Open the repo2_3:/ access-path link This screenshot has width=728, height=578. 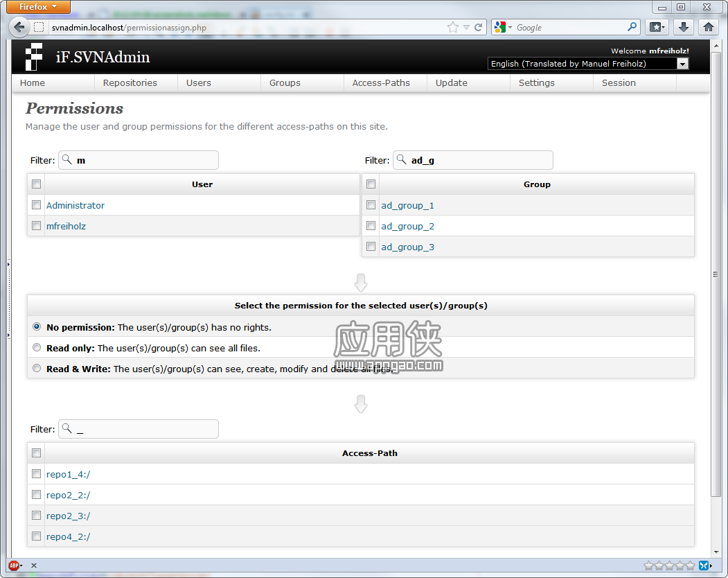[x=69, y=516]
